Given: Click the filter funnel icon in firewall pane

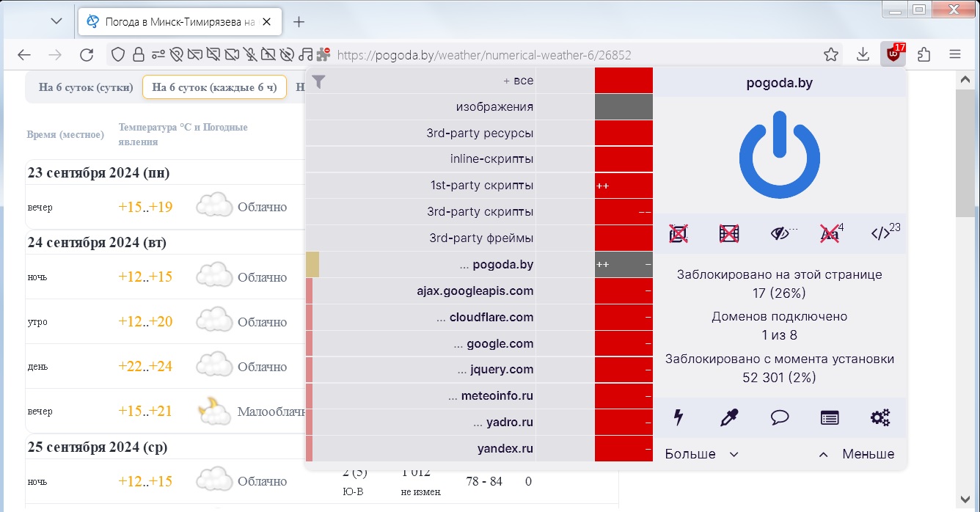Looking at the screenshot, I should click(318, 82).
